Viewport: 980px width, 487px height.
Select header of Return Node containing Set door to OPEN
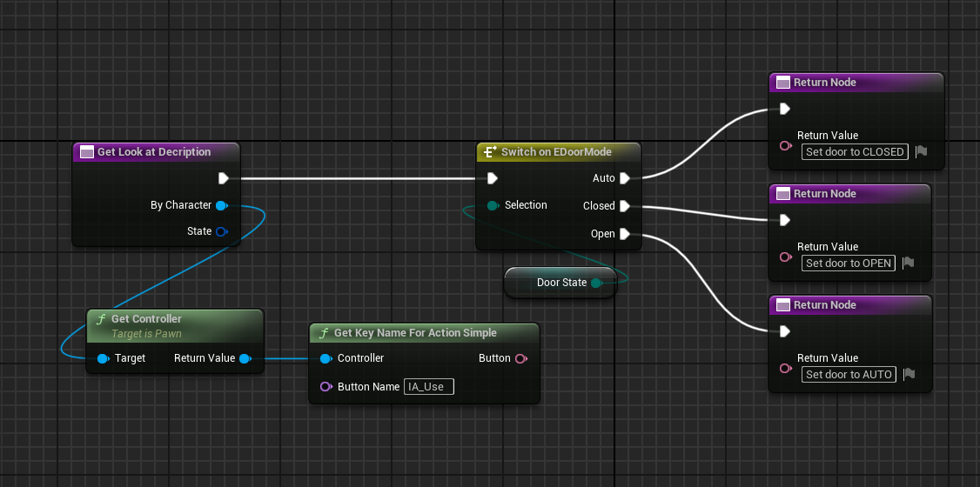coord(850,194)
